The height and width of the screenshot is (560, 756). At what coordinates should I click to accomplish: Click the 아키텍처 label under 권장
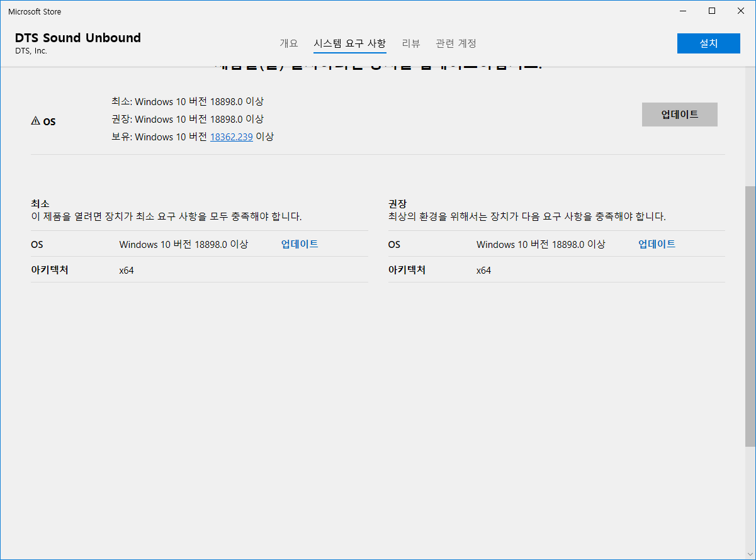click(x=407, y=270)
